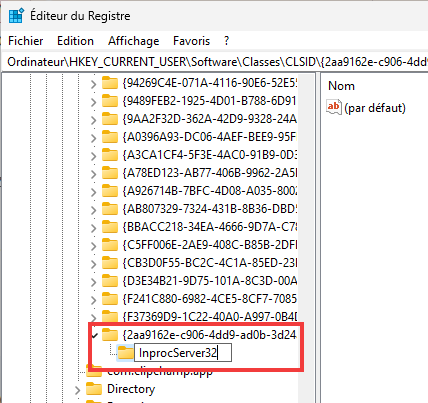Click folder icon of {2aa9162e-c906-4dd9 key
This screenshot has height=403, width=428.
coord(110,335)
